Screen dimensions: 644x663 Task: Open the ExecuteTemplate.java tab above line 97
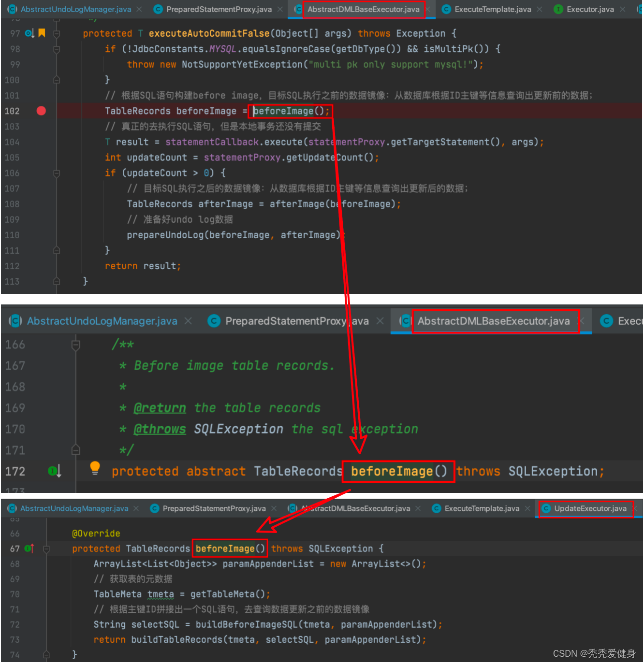pyautogui.click(x=493, y=9)
